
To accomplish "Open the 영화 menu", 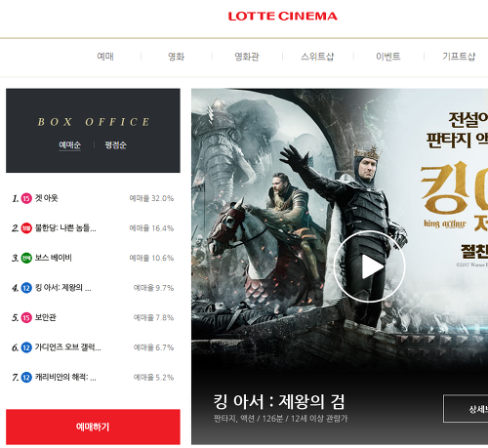I will [176, 57].
